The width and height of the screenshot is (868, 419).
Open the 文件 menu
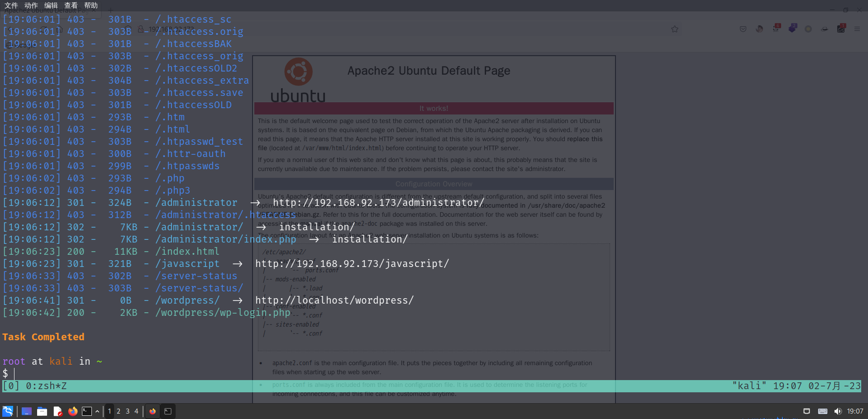point(11,5)
